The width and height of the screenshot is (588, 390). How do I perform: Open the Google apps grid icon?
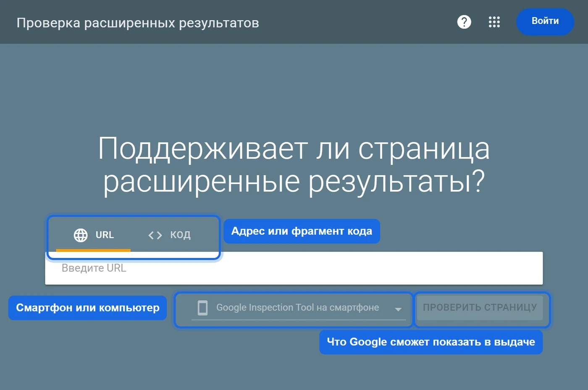click(x=494, y=22)
